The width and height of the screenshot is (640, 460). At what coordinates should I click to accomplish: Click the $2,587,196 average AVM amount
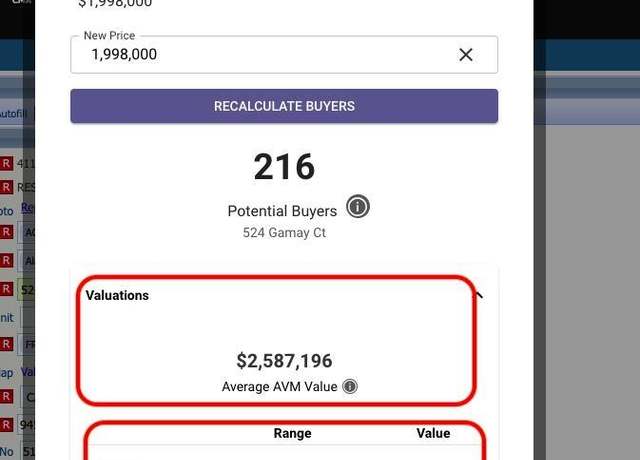click(284, 361)
